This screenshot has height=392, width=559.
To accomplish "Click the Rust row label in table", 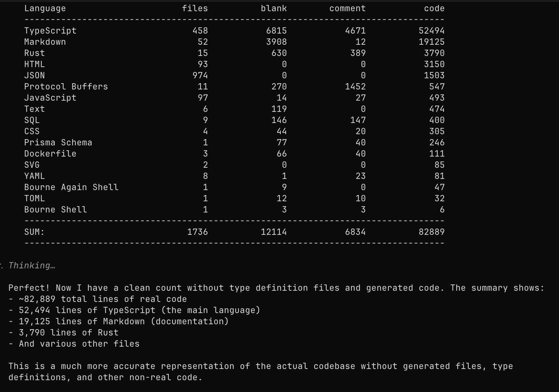I will click(34, 53).
